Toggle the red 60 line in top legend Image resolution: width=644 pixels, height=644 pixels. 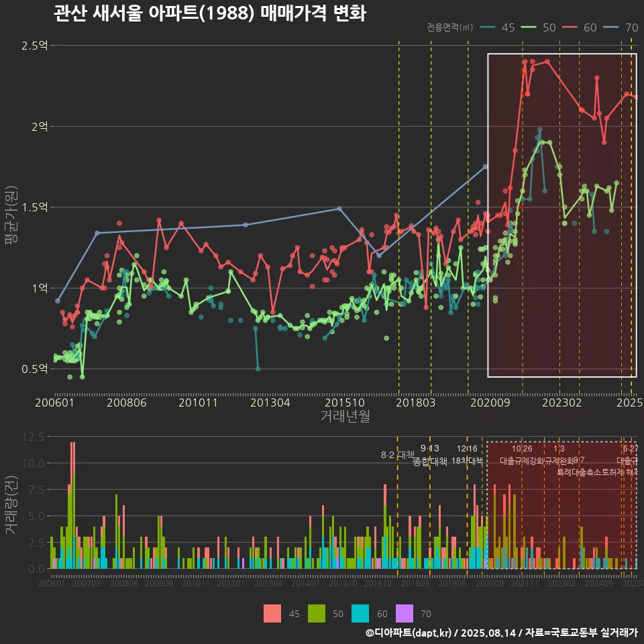569,28
